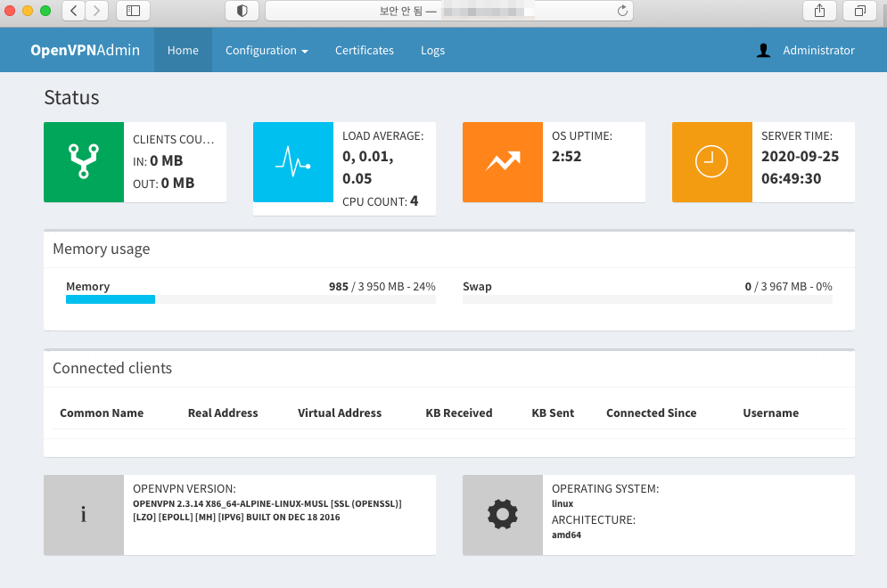
Task: Click the 0 / 3 967 MB swap figure
Action: 788,287
